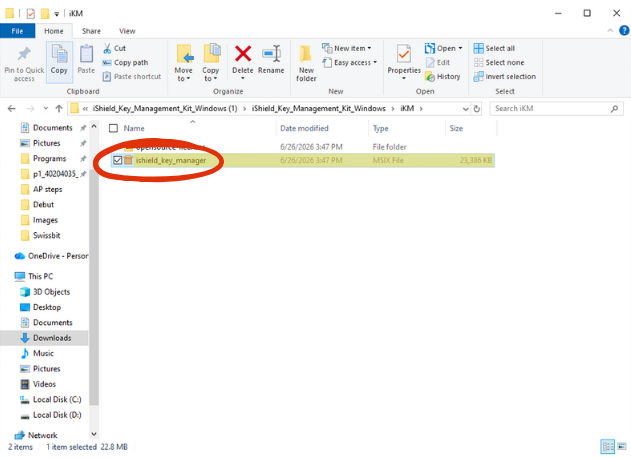Open the Easy access dropdown

coord(350,62)
